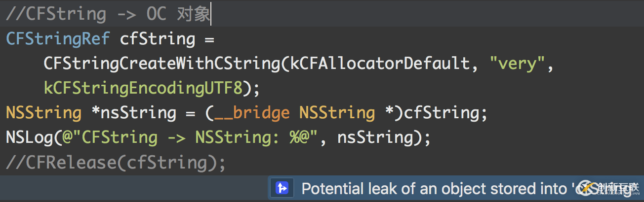Click the *nsString variable declaration
The width and height of the screenshot is (644, 202).
133,113
